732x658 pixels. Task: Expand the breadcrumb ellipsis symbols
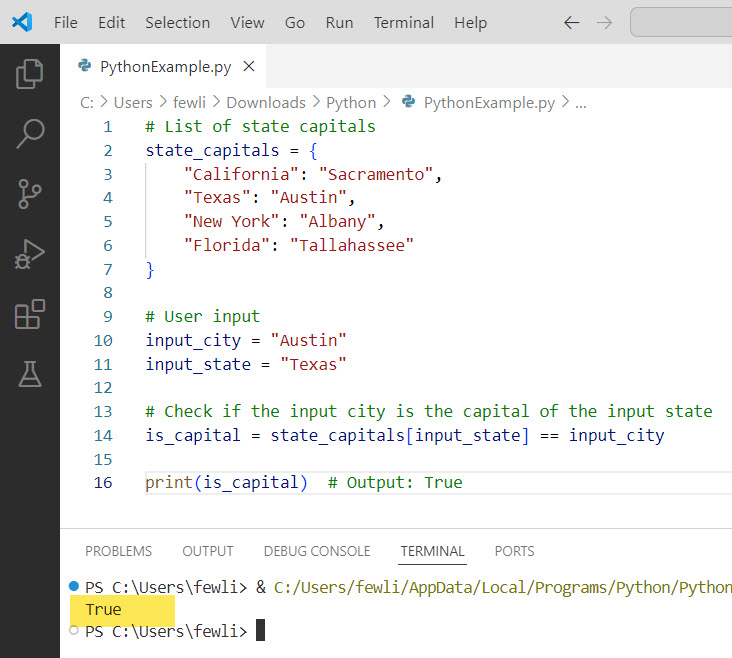580,103
